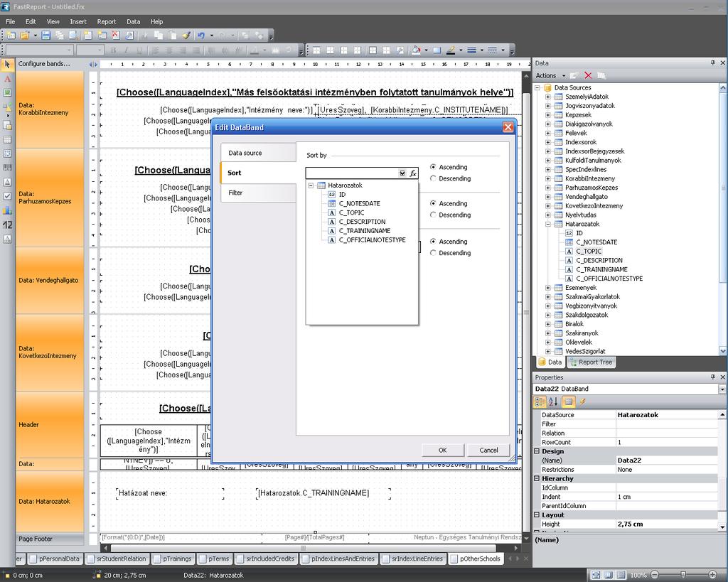
Task: Select the Table object tool in left toolbar
Action: point(7,139)
